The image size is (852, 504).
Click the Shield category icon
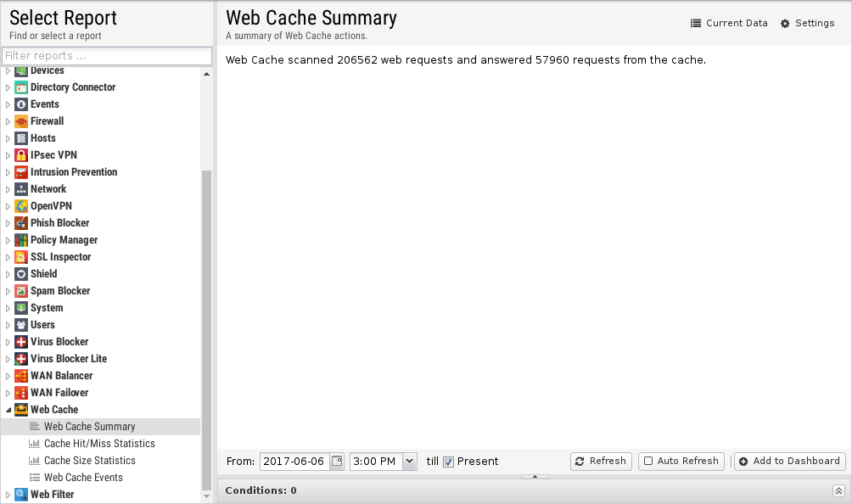(21, 274)
